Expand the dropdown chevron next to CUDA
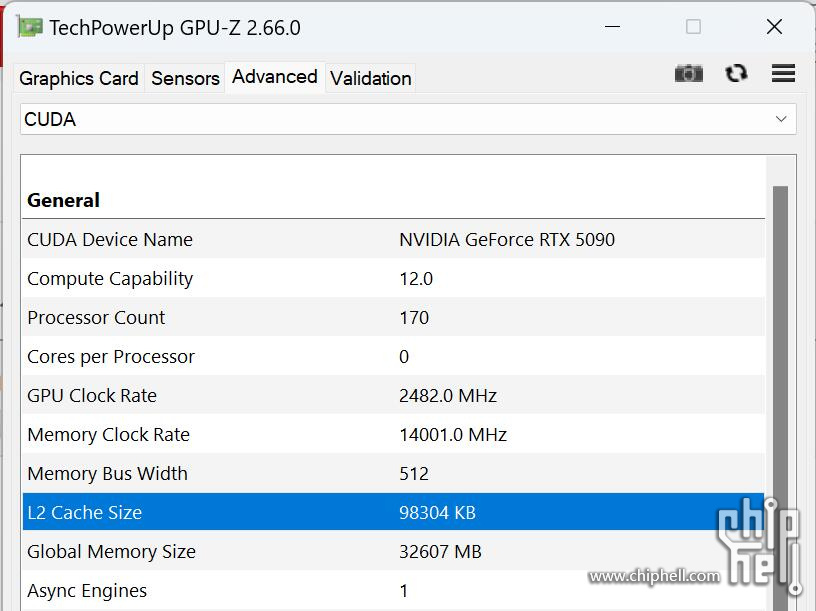The width and height of the screenshot is (816, 611). click(x=781, y=119)
